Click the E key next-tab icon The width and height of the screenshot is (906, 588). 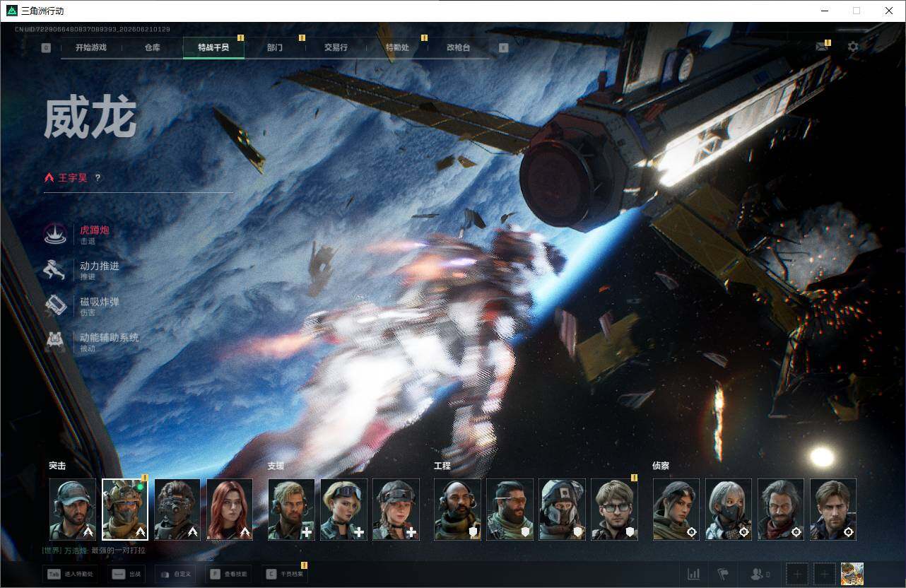[x=503, y=48]
